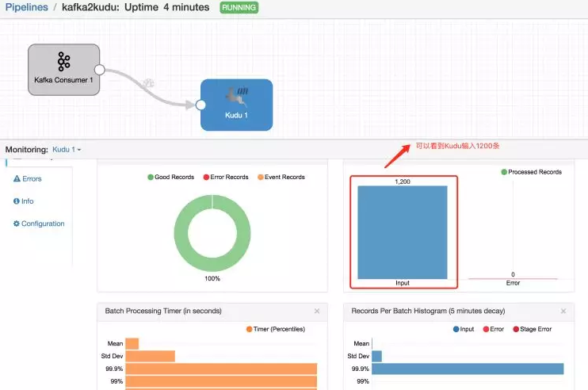Click the blue Std Dev histogram bar

pyautogui.click(x=377, y=356)
